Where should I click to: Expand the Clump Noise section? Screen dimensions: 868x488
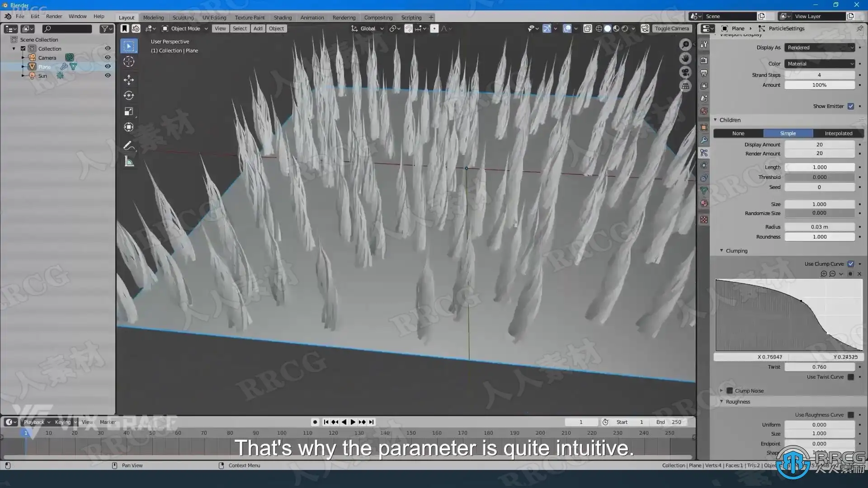click(x=722, y=391)
